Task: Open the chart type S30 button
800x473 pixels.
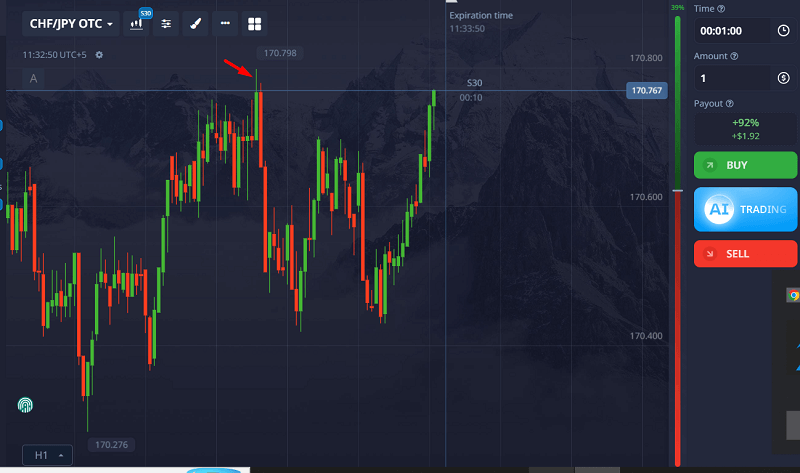Action: pyautogui.click(x=137, y=23)
